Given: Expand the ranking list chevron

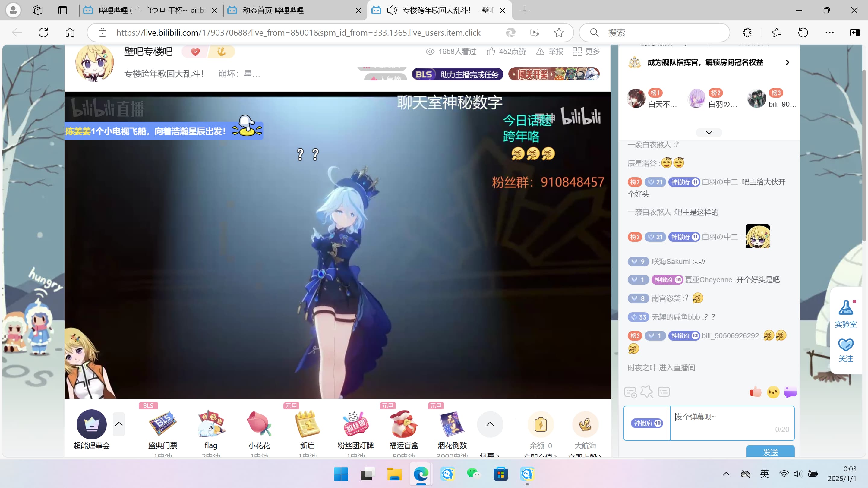Looking at the screenshot, I should (x=709, y=132).
